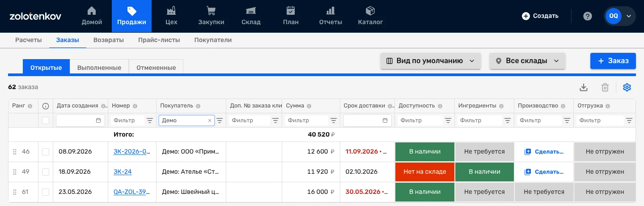Select the Продажи sales section

coord(131,16)
